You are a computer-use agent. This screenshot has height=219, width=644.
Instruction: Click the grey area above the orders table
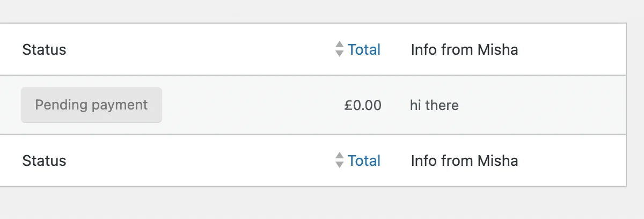pyautogui.click(x=322, y=11)
